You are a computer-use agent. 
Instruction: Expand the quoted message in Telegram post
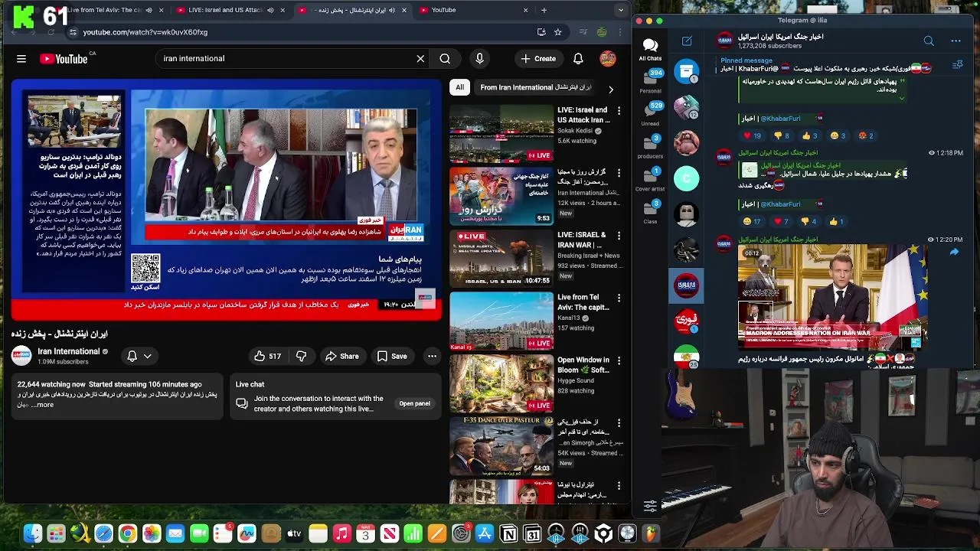click(x=901, y=99)
